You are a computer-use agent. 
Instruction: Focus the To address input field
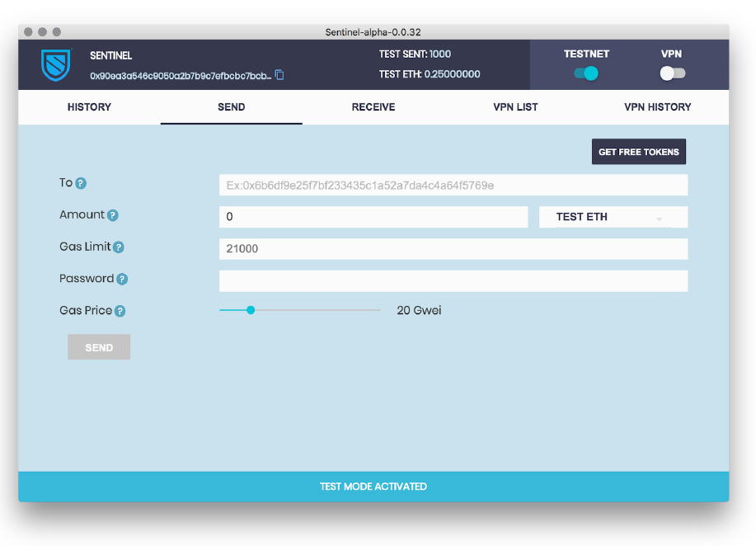pos(453,186)
